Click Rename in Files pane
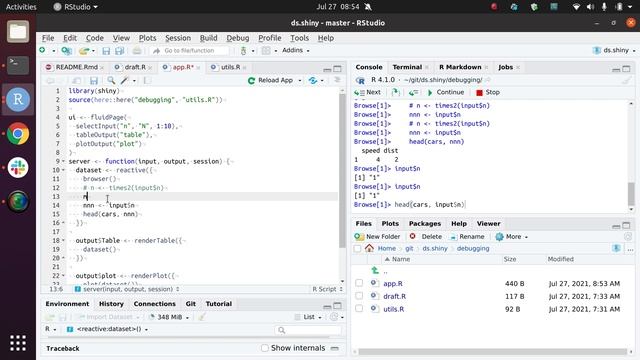The width and height of the screenshot is (640, 360). pos(467,236)
